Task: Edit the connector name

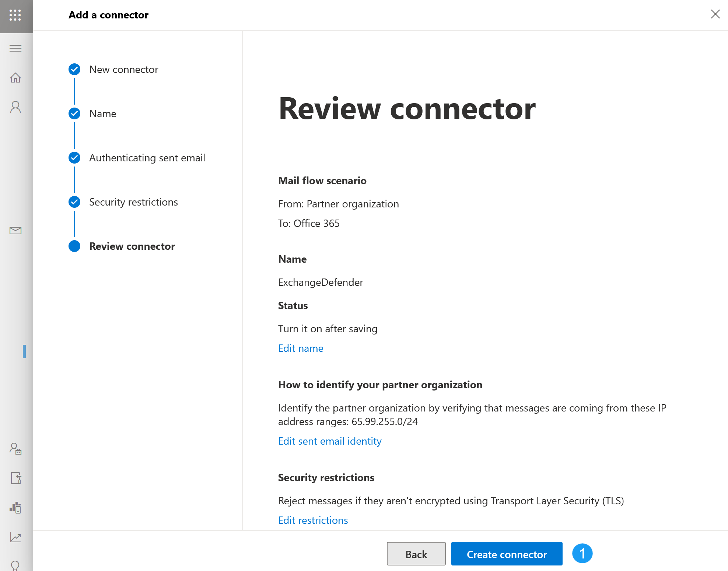Action: point(300,348)
